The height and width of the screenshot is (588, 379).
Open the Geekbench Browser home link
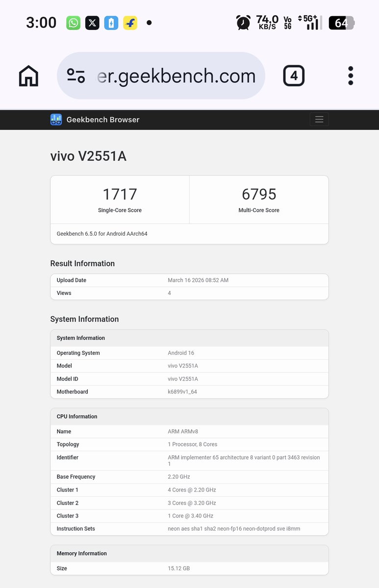95,120
